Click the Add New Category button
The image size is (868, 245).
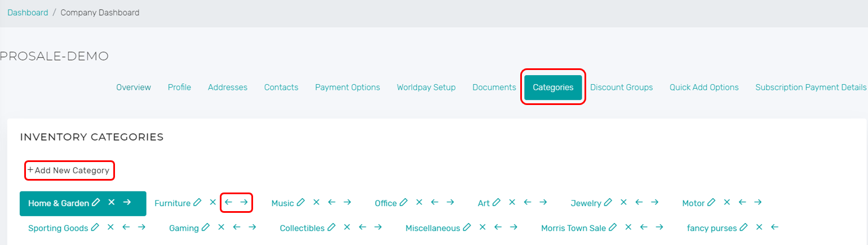pyautogui.click(x=69, y=170)
